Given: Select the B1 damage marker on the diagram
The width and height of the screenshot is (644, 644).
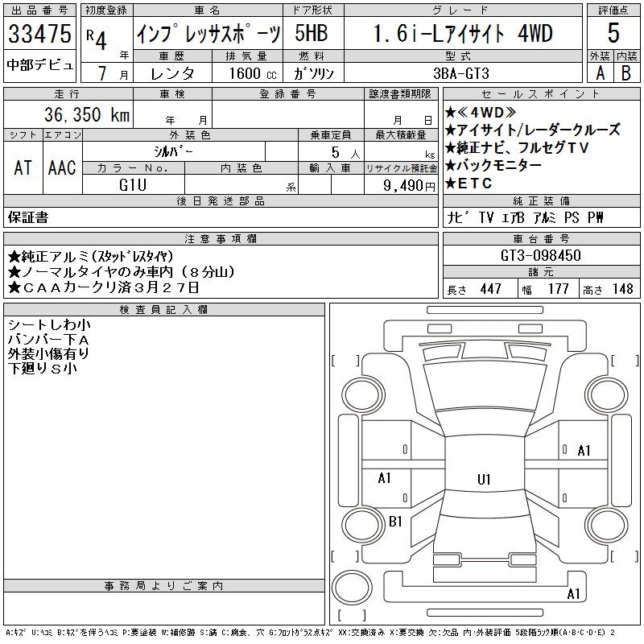Looking at the screenshot, I should click(x=395, y=522).
